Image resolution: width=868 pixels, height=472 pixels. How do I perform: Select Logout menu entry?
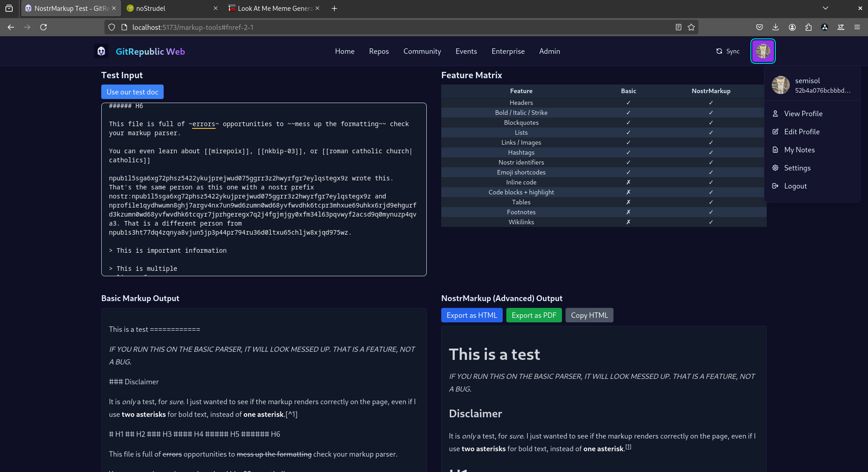pyautogui.click(x=812, y=186)
